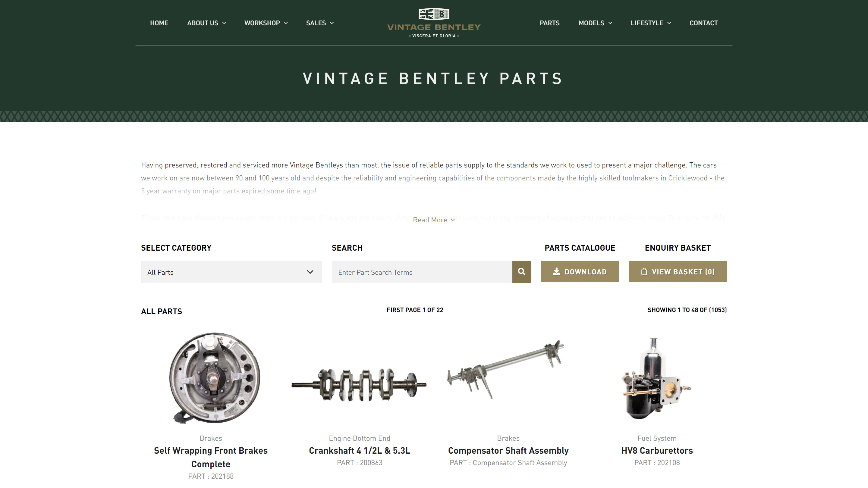Click the download icon in the Parts Catalogue button
The image size is (868, 488).
tap(556, 271)
